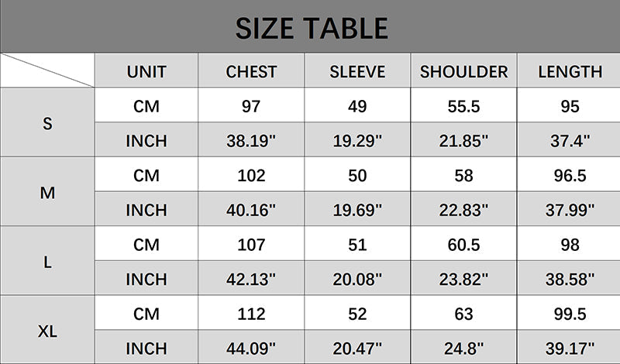Viewport: 620px width, 364px height.
Task: Select the SLEEVE column header
Action: tap(357, 72)
